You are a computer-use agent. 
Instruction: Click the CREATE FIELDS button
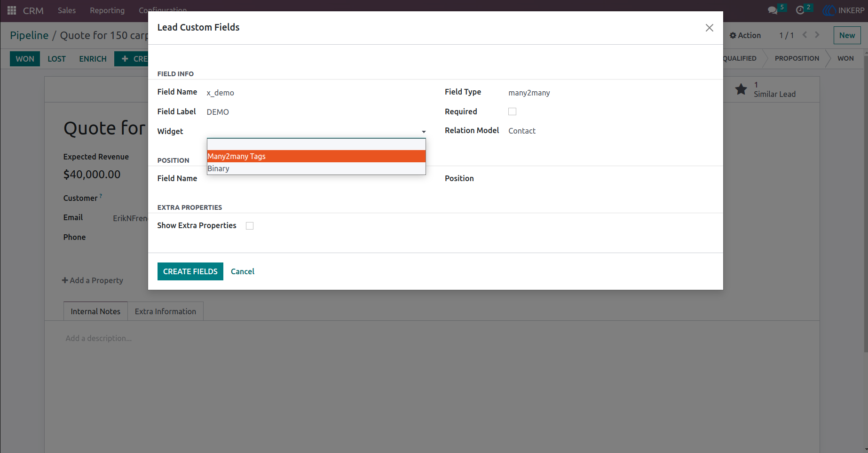point(190,271)
